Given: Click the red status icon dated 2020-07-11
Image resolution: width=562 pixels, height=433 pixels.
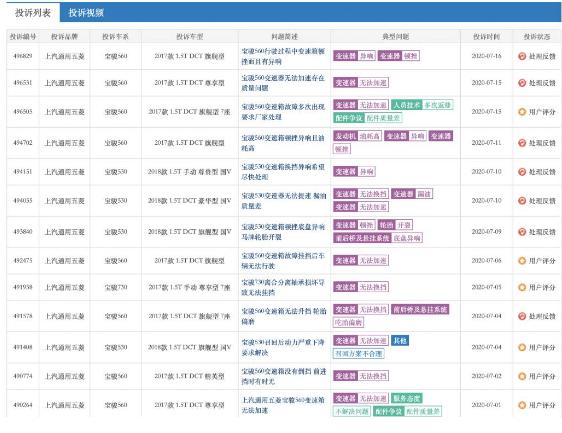Looking at the screenshot, I should 522,143.
